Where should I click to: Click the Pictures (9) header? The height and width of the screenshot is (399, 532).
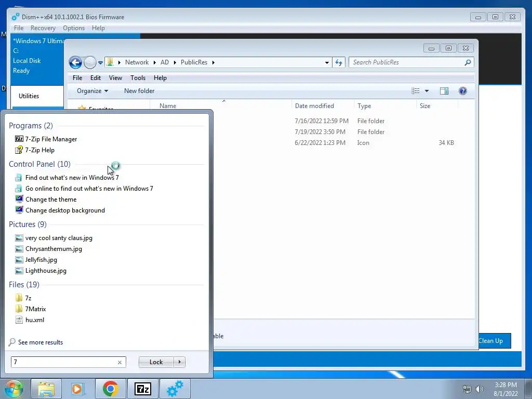pyautogui.click(x=28, y=224)
